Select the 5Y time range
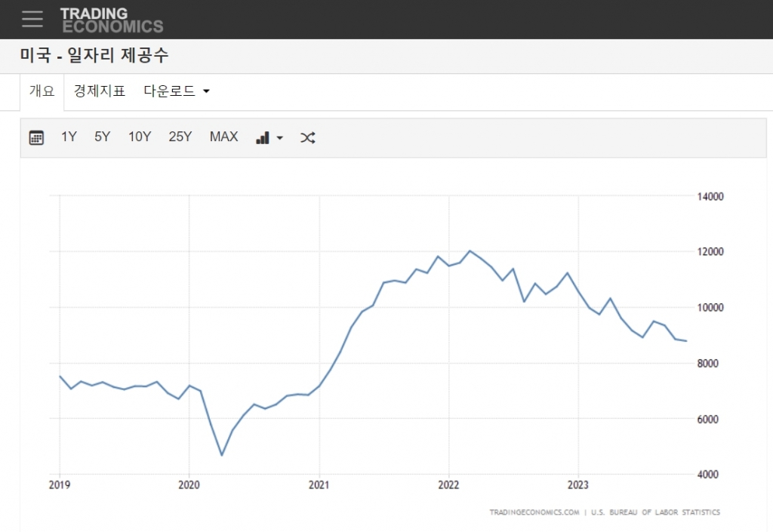 point(102,137)
